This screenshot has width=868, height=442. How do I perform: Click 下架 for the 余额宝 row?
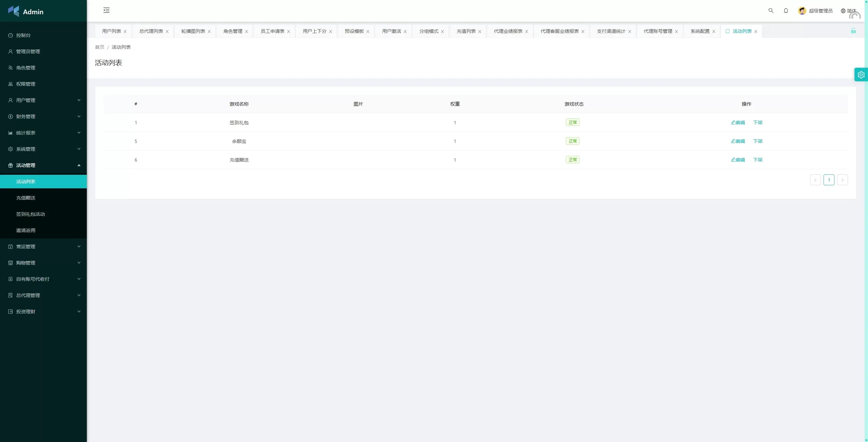pos(757,141)
